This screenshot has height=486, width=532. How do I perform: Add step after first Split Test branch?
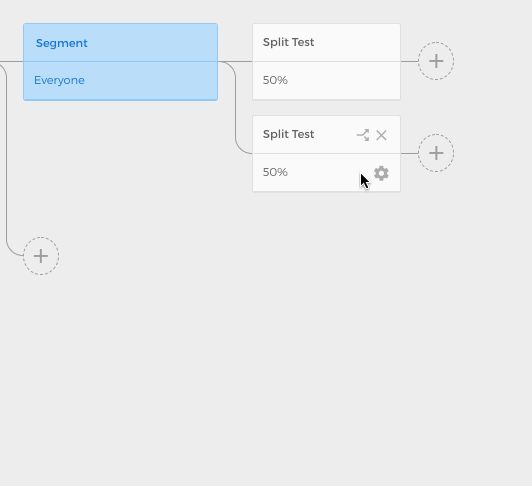(436, 61)
